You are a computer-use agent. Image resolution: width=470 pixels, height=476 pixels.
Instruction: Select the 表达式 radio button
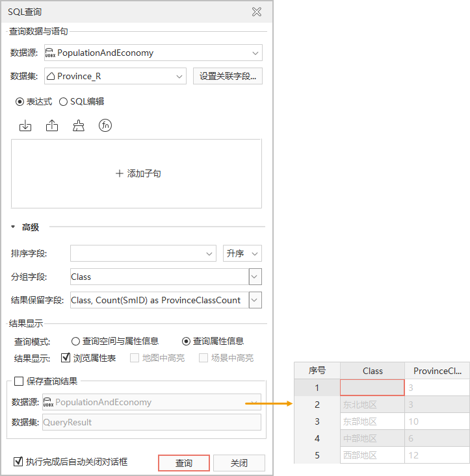[x=20, y=101]
